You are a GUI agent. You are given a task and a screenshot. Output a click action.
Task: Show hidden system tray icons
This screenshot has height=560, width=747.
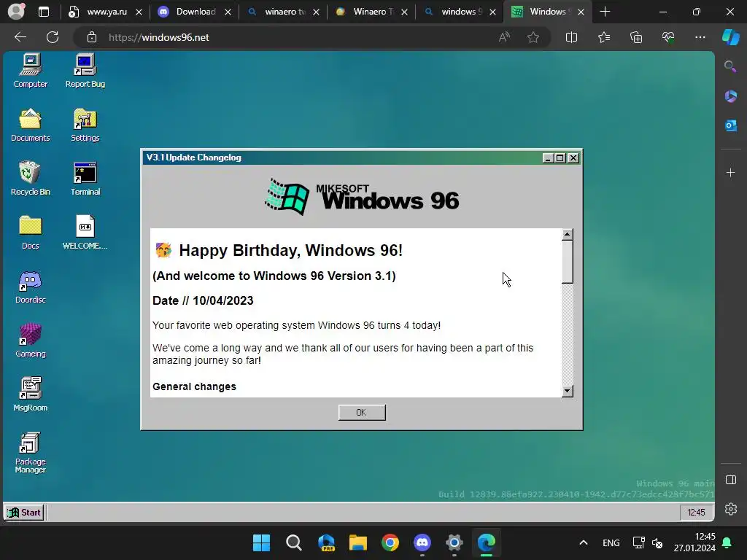[583, 542]
